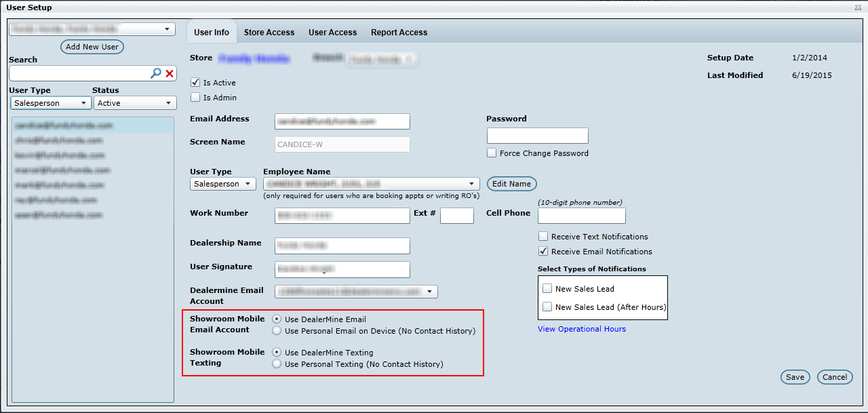Open the Report Access tab

[399, 33]
